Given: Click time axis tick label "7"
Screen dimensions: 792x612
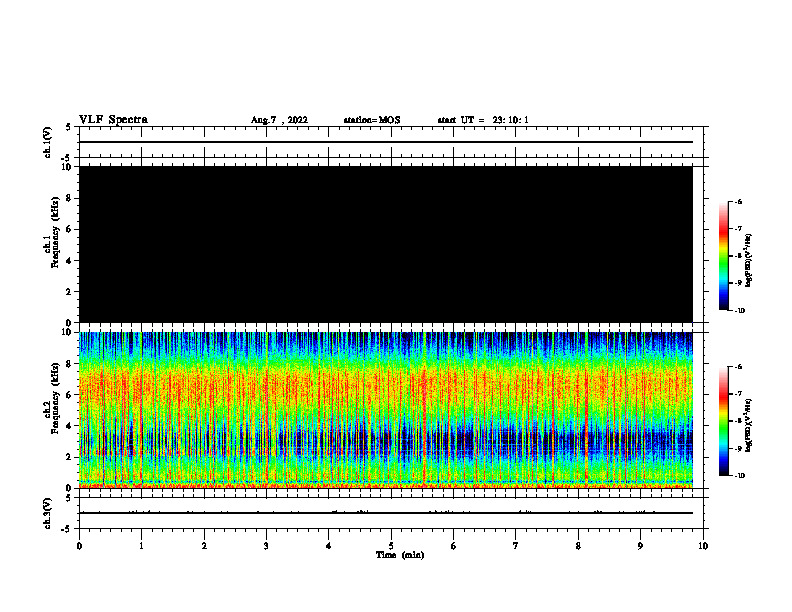Looking at the screenshot, I should click(516, 546).
